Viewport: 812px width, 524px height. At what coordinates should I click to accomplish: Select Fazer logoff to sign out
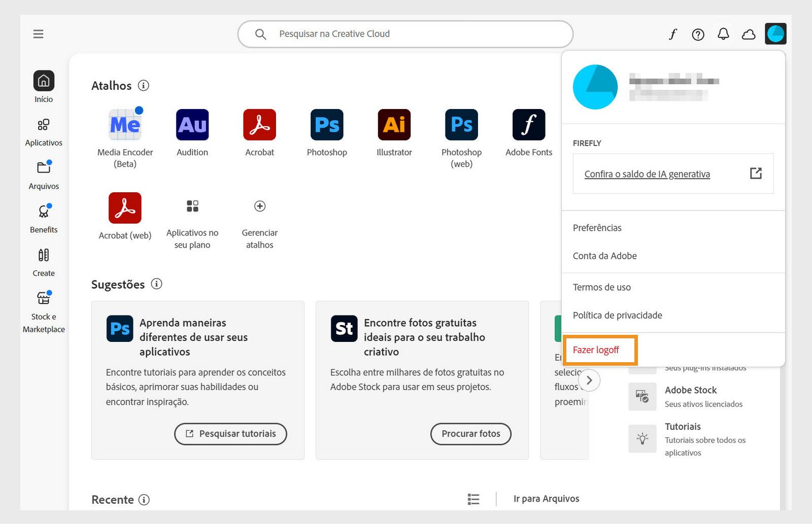coord(596,350)
